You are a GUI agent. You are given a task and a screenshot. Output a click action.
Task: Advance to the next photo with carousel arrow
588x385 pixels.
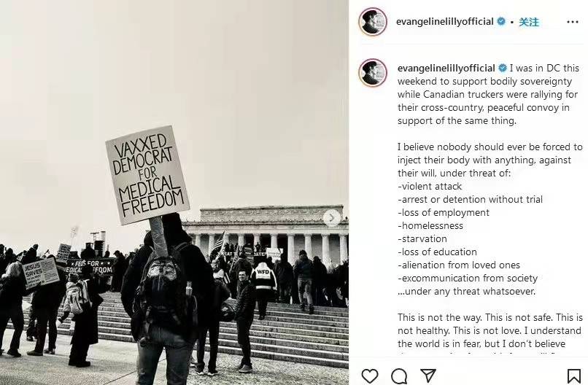pos(331,218)
